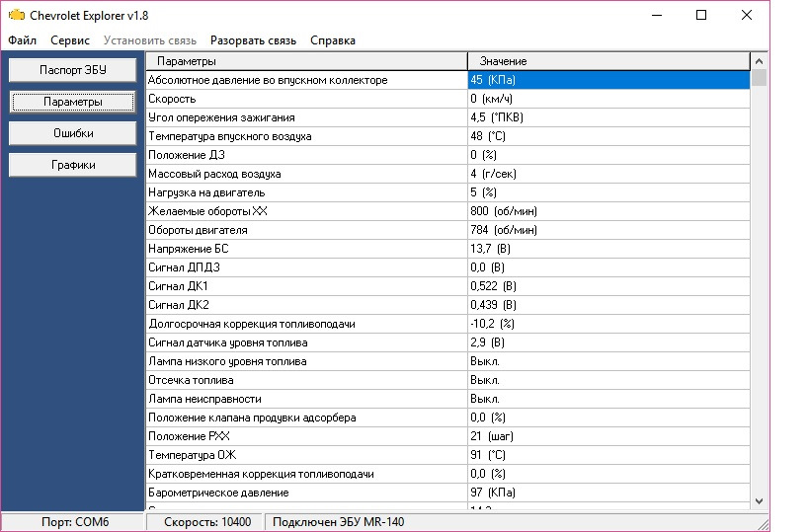This screenshot has height=532, width=809.
Task: Click Порт: COM6 in status bar
Action: click(75, 522)
